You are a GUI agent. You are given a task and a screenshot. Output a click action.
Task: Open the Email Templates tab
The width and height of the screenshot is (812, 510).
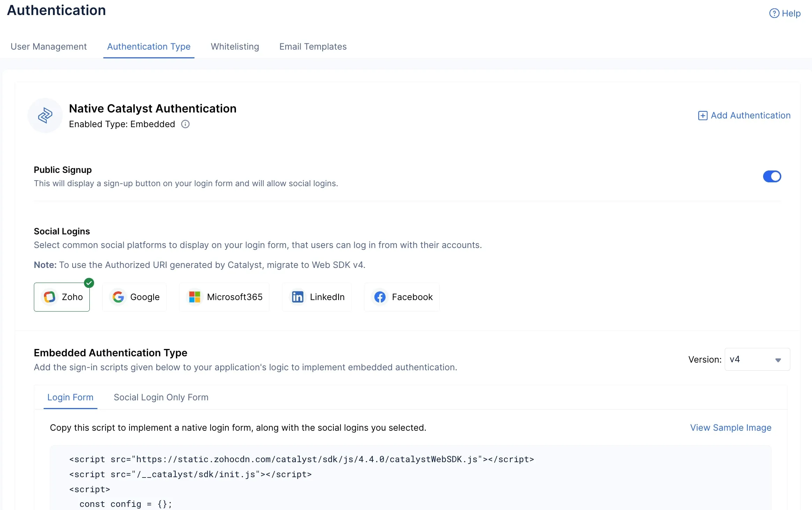313,46
